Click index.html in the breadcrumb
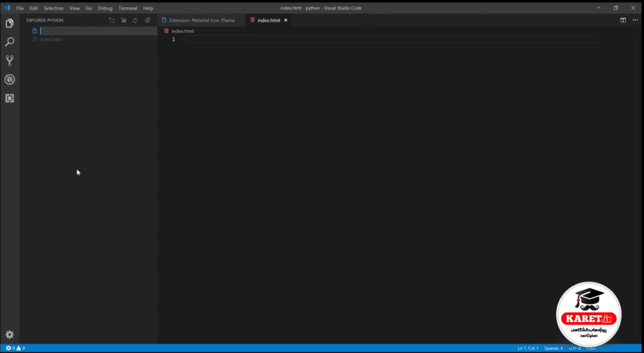 pos(183,31)
